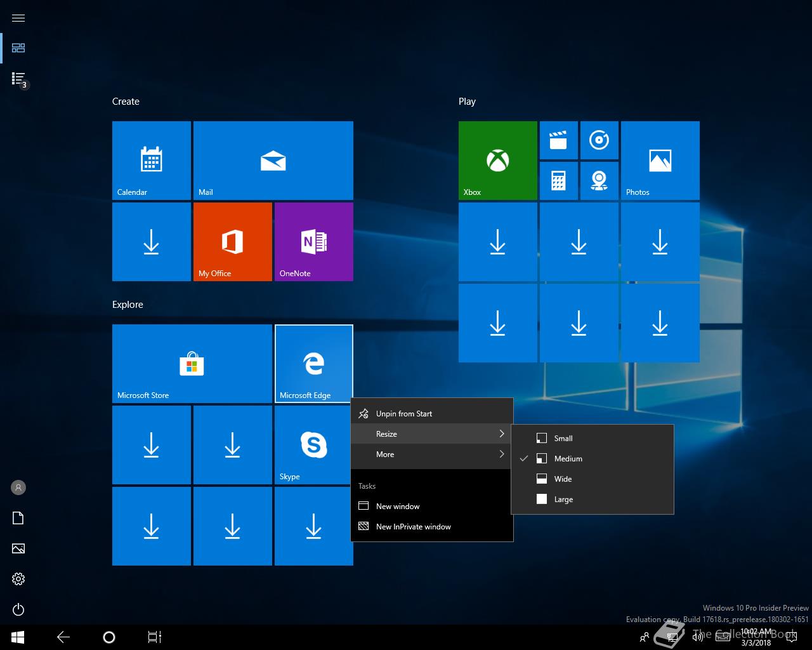
Task: Open Pictures from the Start sidebar
Action: 18,548
